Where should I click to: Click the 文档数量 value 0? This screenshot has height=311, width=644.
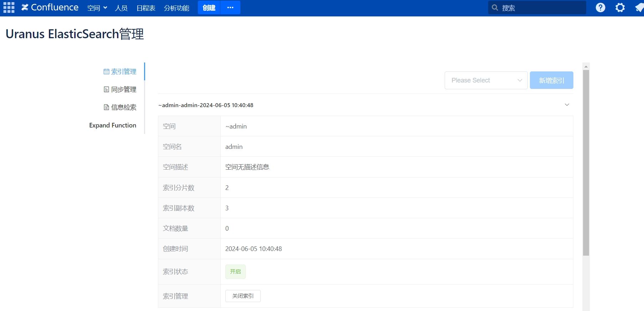(227, 228)
